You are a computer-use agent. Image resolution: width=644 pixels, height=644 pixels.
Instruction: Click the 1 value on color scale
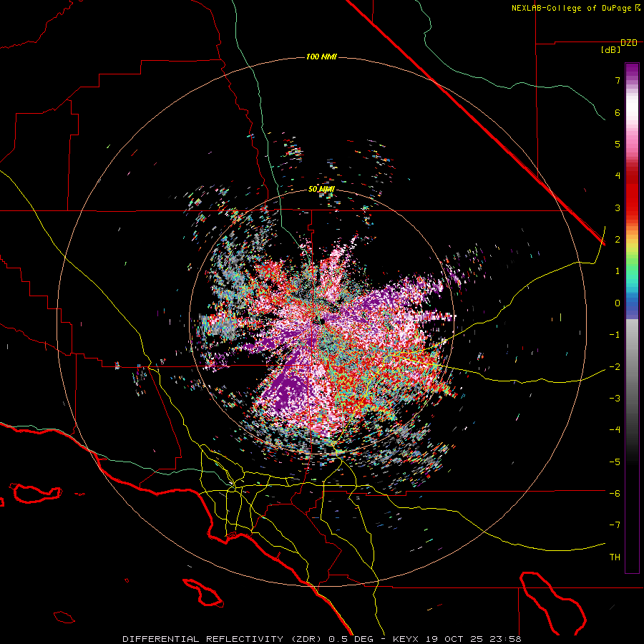(618, 271)
